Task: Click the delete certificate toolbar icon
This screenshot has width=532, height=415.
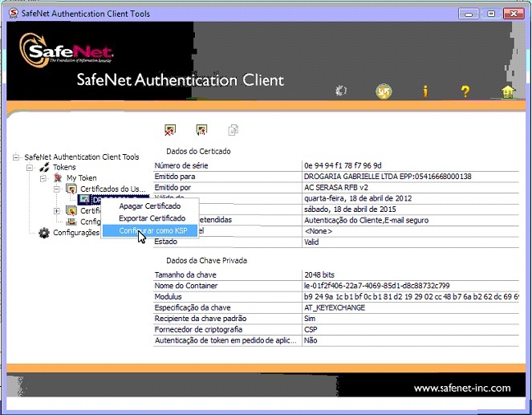Action: click(x=170, y=130)
